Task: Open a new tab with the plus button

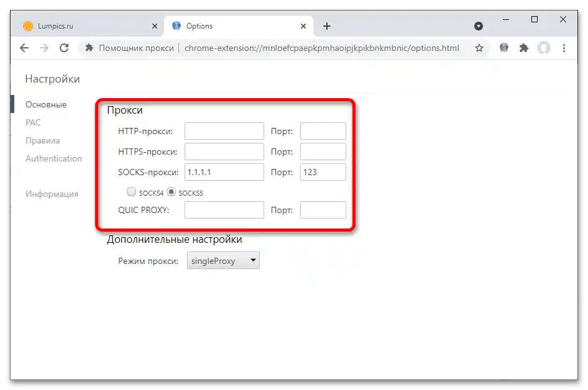Action: click(327, 26)
